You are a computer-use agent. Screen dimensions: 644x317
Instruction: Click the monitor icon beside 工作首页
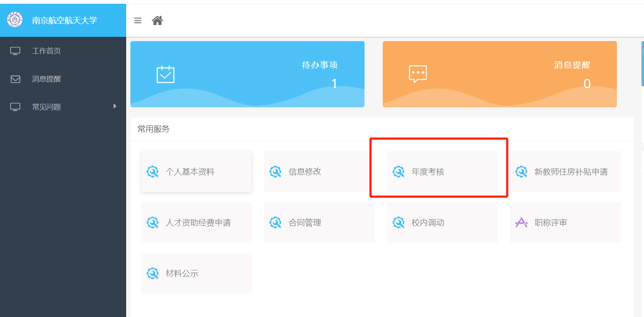pyautogui.click(x=15, y=51)
